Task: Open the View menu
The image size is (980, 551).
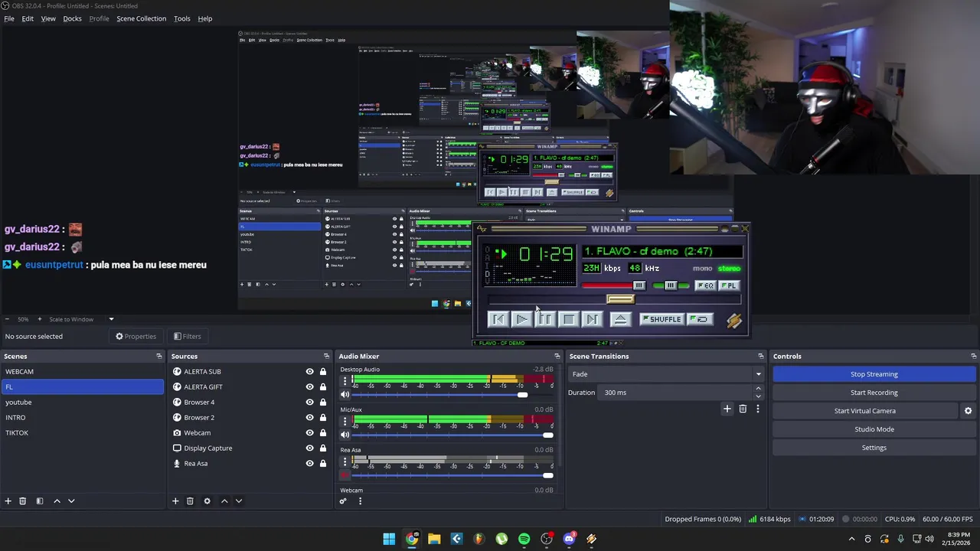Action: [48, 18]
